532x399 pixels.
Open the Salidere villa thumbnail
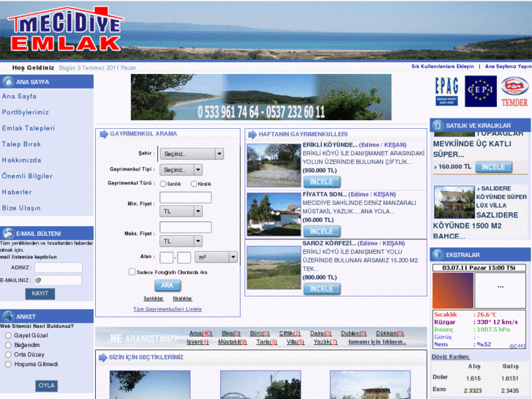(x=454, y=202)
